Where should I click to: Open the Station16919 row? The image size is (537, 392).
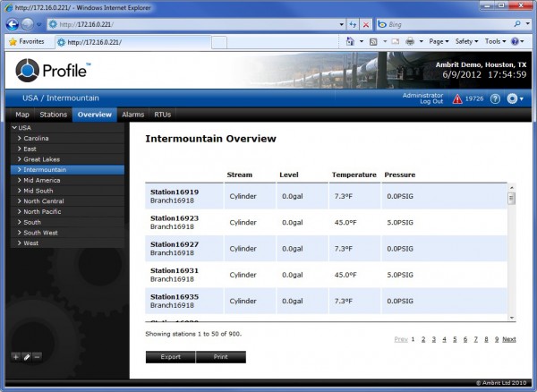point(326,196)
